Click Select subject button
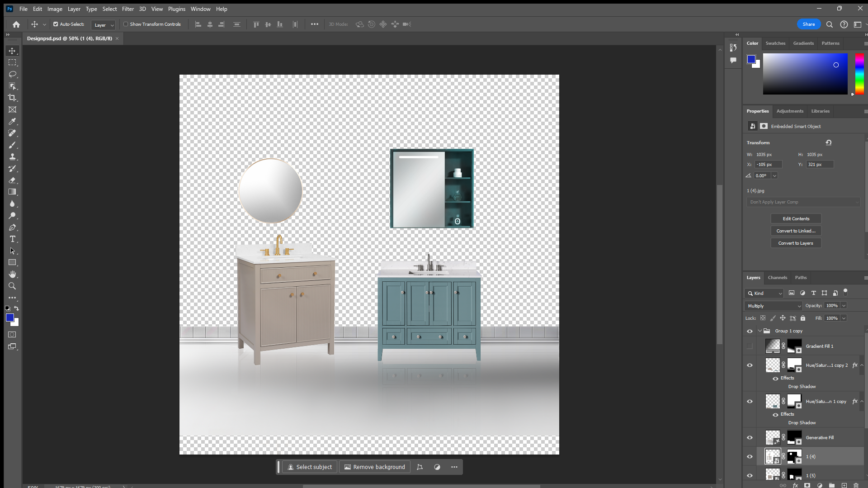This screenshot has height=488, width=868. coord(310,467)
